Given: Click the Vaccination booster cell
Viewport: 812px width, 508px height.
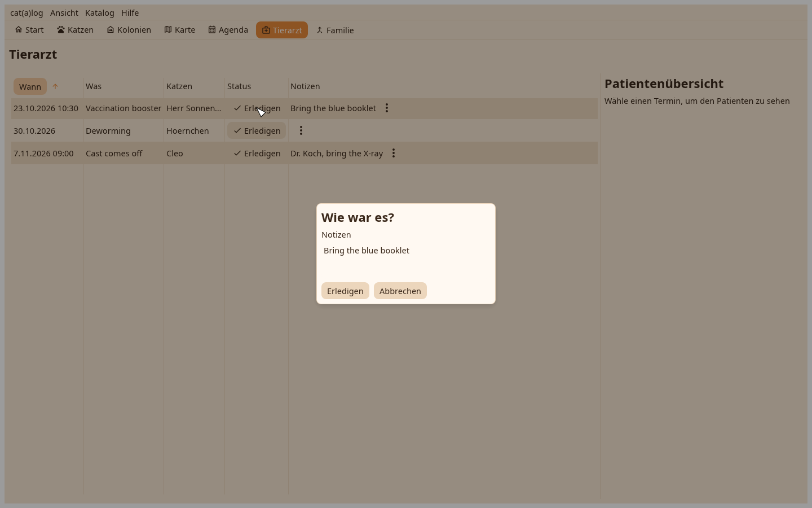Looking at the screenshot, I should tap(123, 108).
